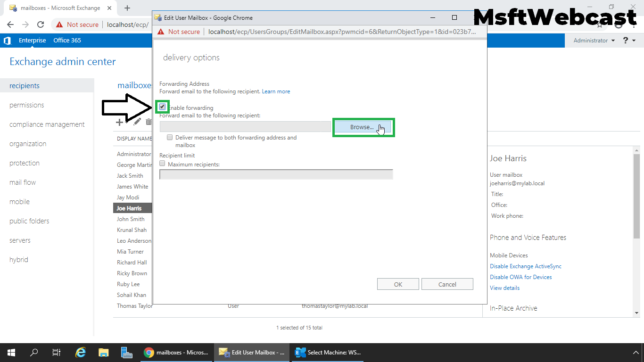Click the edit pencil icon in mailbox toolbar
The width and height of the screenshot is (644, 362).
pos(137,122)
